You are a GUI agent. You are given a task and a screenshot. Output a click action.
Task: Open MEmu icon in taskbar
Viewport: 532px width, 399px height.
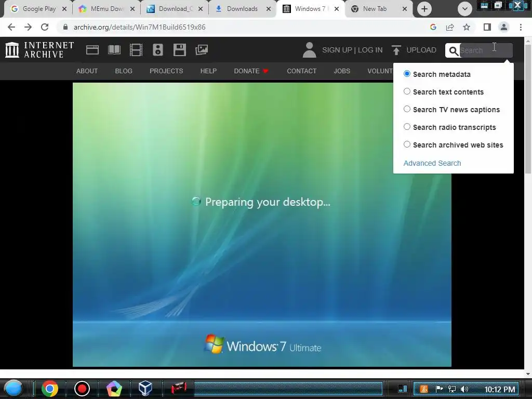point(114,389)
